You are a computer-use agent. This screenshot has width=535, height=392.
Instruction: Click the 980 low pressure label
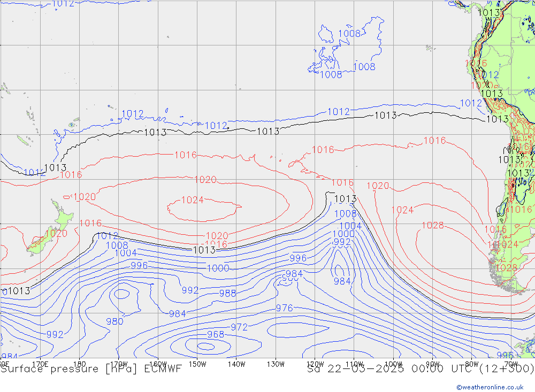[114, 321]
